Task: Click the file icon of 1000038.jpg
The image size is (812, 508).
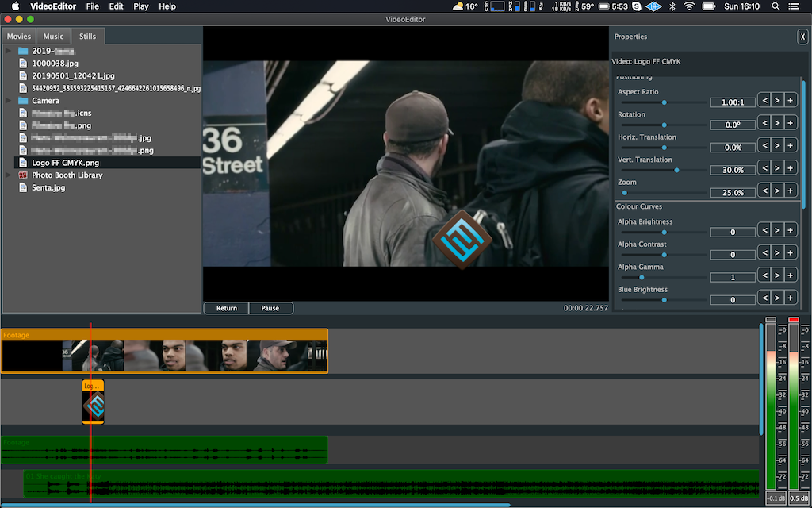Action: [x=23, y=63]
